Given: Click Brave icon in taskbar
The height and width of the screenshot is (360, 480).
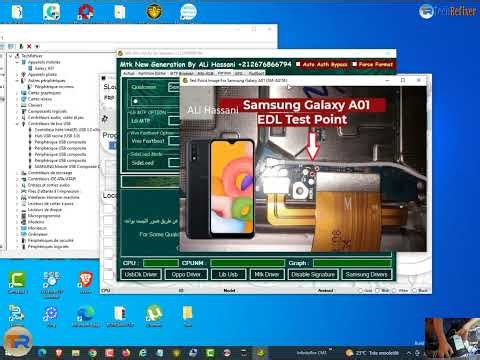Looking at the screenshot, I should tap(59, 352).
